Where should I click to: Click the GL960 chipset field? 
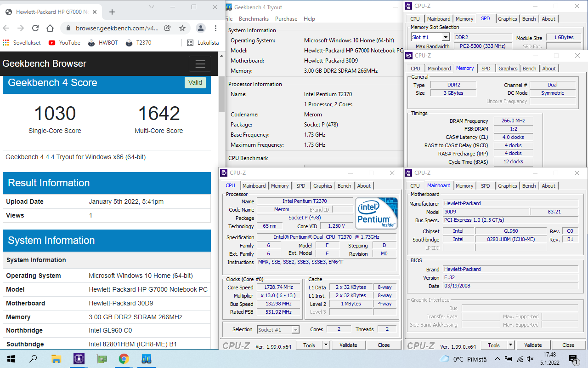(511, 231)
